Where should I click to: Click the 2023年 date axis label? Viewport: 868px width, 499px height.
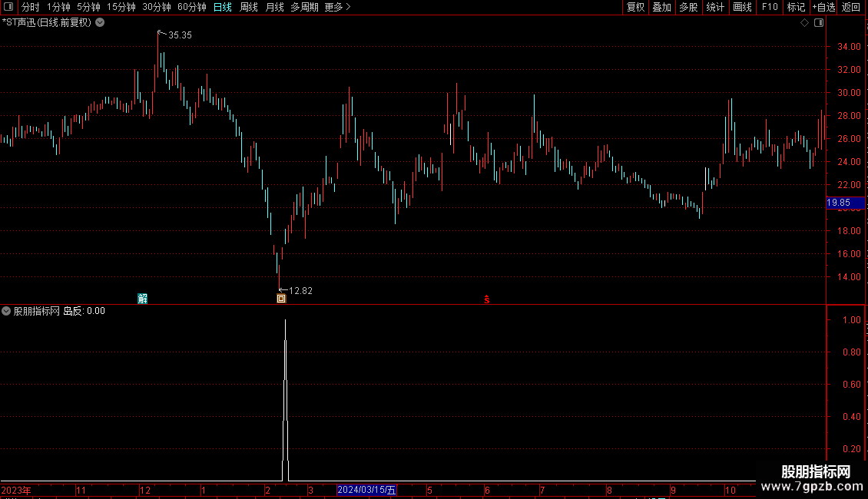click(x=17, y=491)
